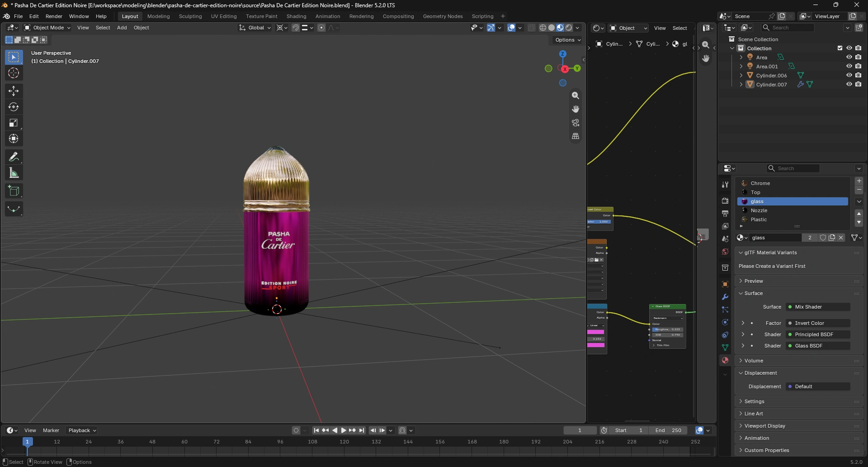Toggle snapping magnet in viewport header

pos(296,28)
